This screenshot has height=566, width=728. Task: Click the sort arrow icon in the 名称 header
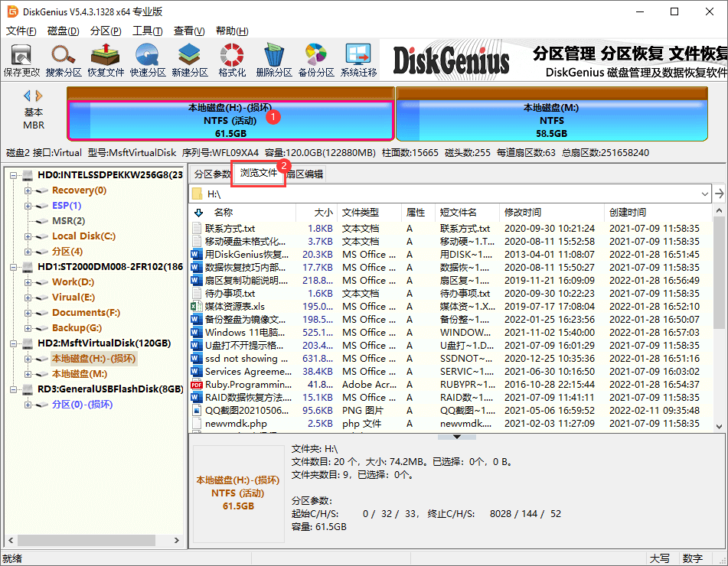tap(199, 213)
